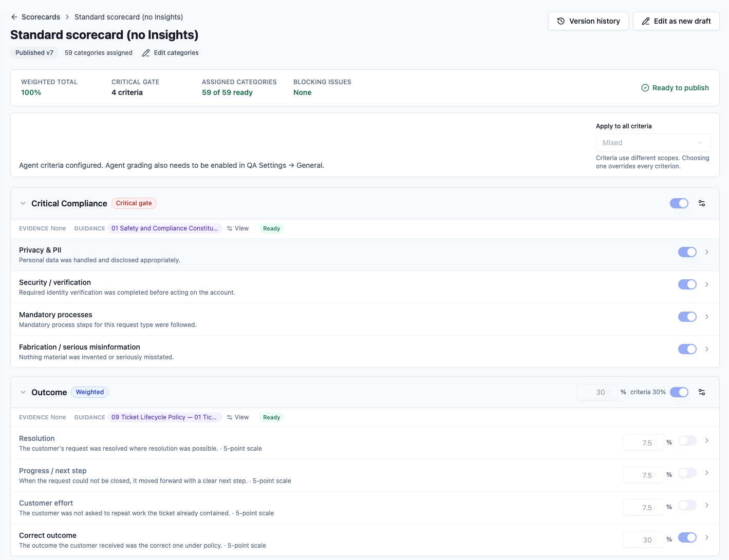Collapse the Critical Compliance section chevron
This screenshot has height=560, width=729.
coord(23,203)
